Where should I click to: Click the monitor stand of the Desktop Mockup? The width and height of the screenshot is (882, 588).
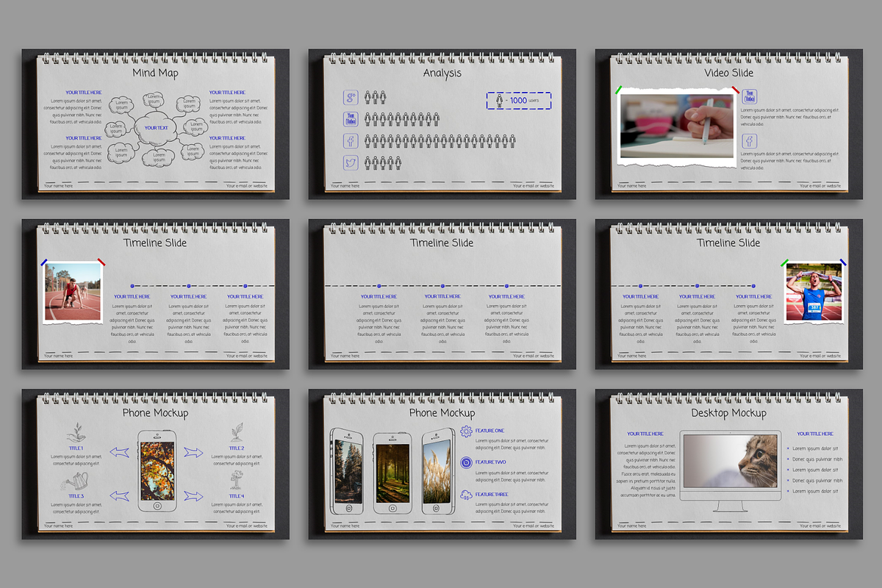pos(730,507)
